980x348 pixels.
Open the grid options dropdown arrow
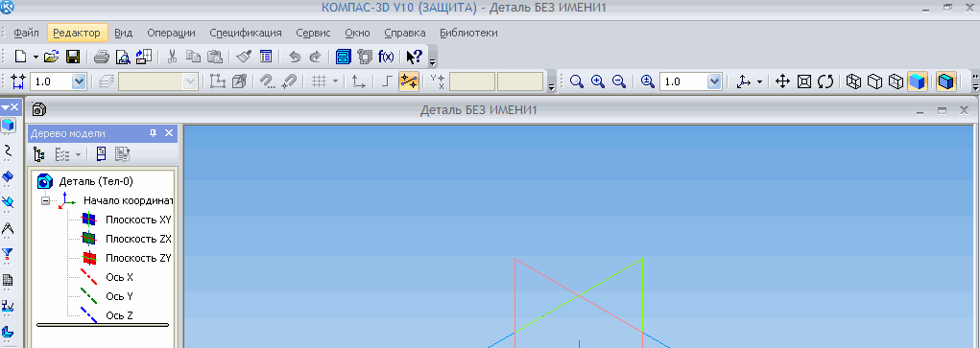point(335,81)
